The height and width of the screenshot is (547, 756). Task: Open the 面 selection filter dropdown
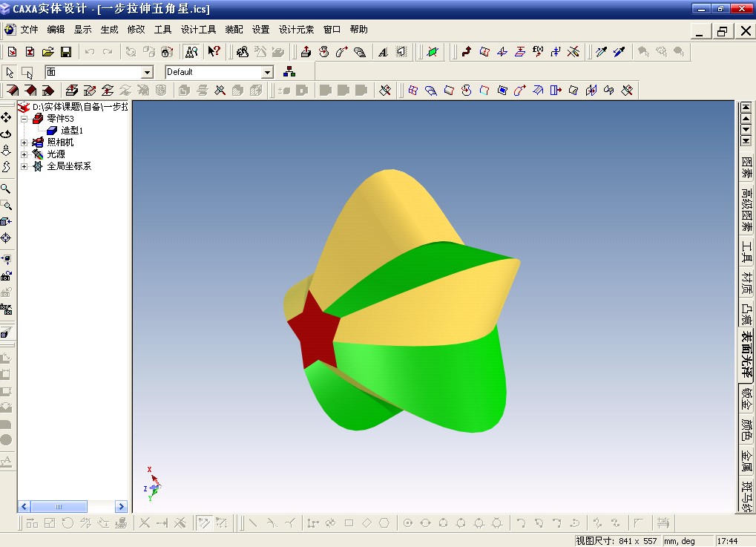tap(148, 72)
